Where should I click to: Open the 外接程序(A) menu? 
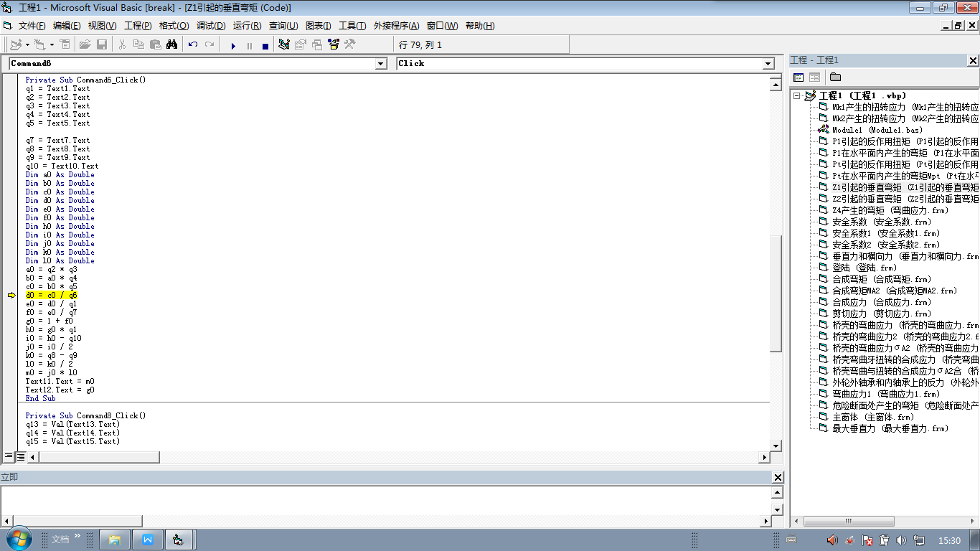click(396, 26)
